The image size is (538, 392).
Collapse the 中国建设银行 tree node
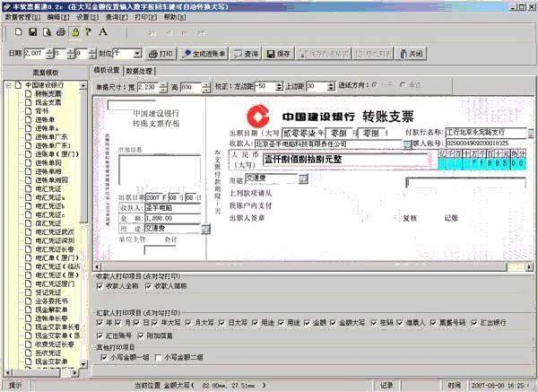click(9, 85)
